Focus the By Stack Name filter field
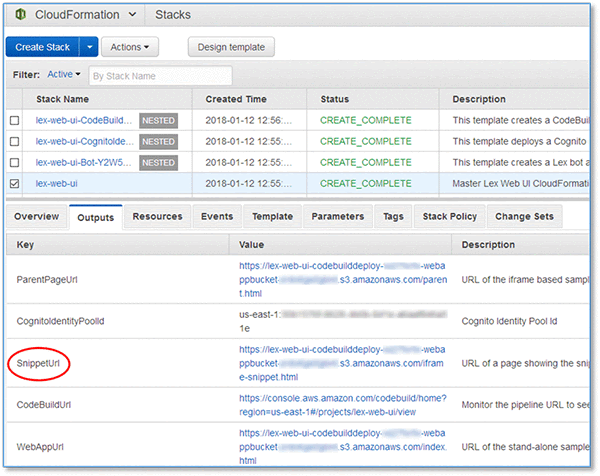The width and height of the screenshot is (600, 476). pos(160,76)
